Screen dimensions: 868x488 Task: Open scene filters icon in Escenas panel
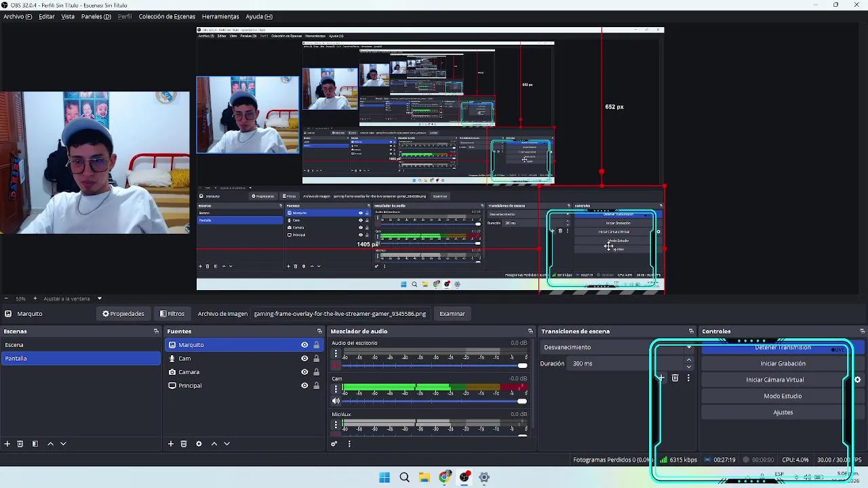click(x=35, y=444)
